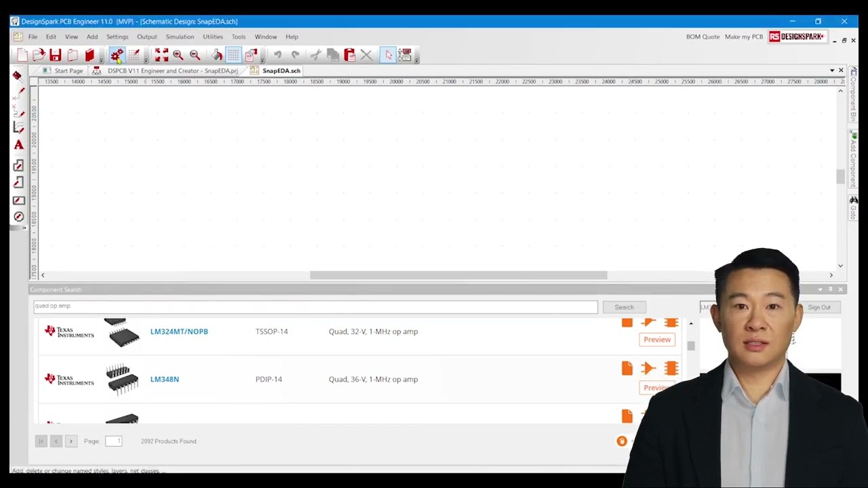868x488 pixels.
Task: Select the Add Circle tool in left toolbar
Action: [18, 217]
